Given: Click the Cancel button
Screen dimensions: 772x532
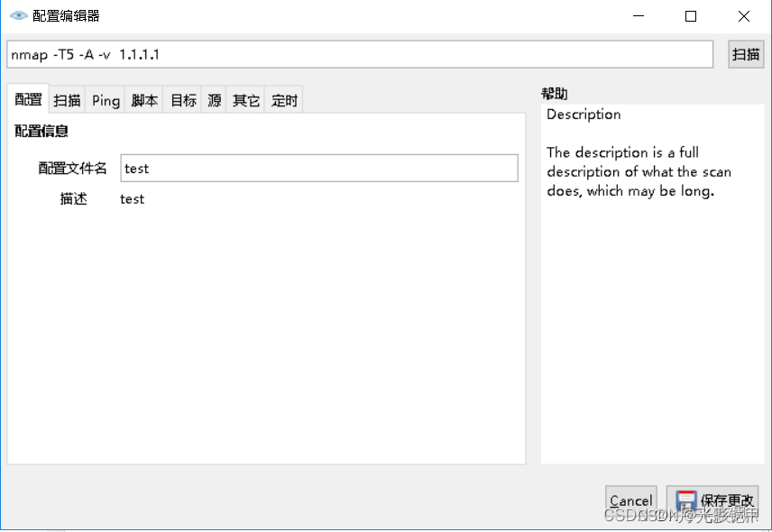Looking at the screenshot, I should click(x=630, y=500).
